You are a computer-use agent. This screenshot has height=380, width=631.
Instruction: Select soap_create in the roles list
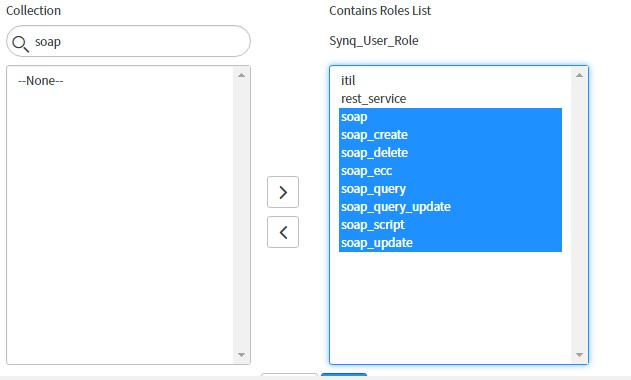pos(450,135)
